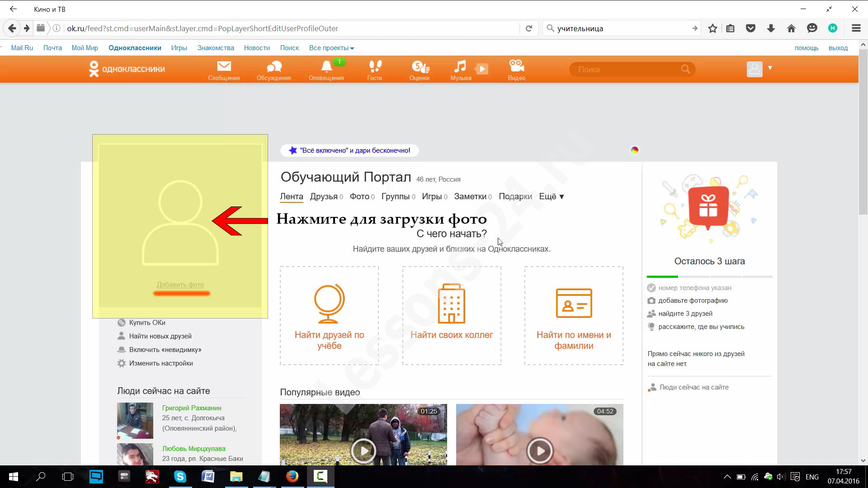
Task: Click the red gift box icon
Action: coord(708,207)
